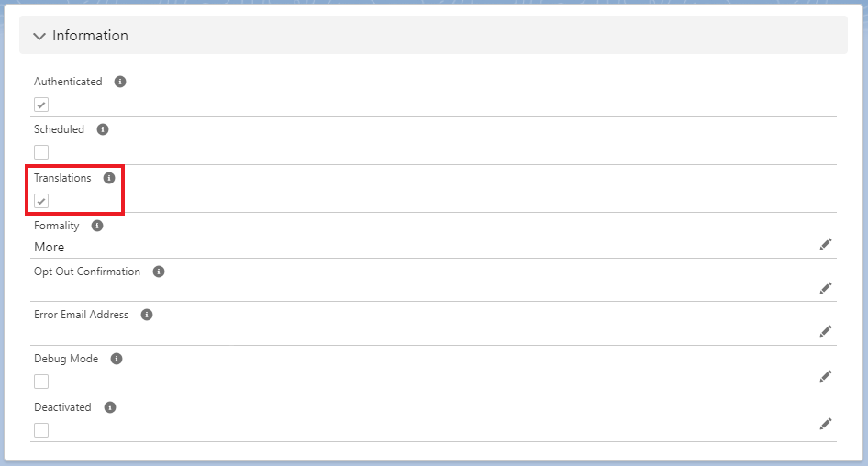This screenshot has height=466, width=868.
Task: Click the info icon beside Deactivated
Action: [110, 407]
